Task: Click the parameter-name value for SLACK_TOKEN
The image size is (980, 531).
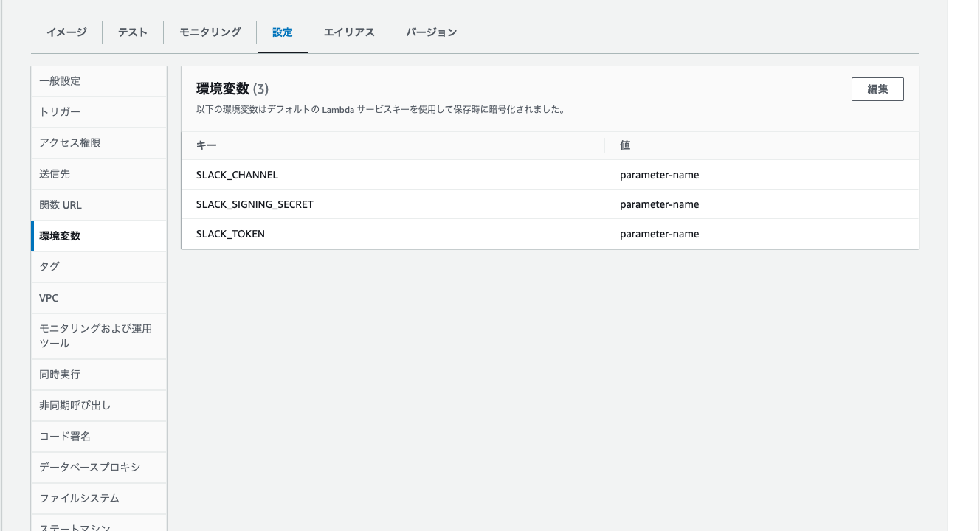Action: pos(659,234)
